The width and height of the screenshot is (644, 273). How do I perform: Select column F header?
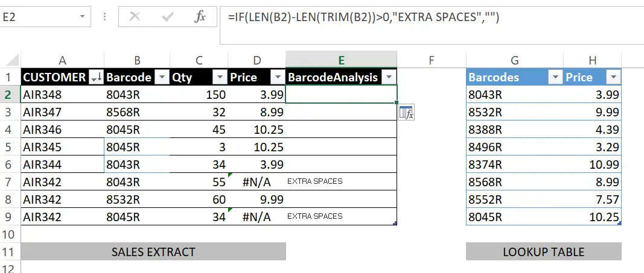(432, 60)
